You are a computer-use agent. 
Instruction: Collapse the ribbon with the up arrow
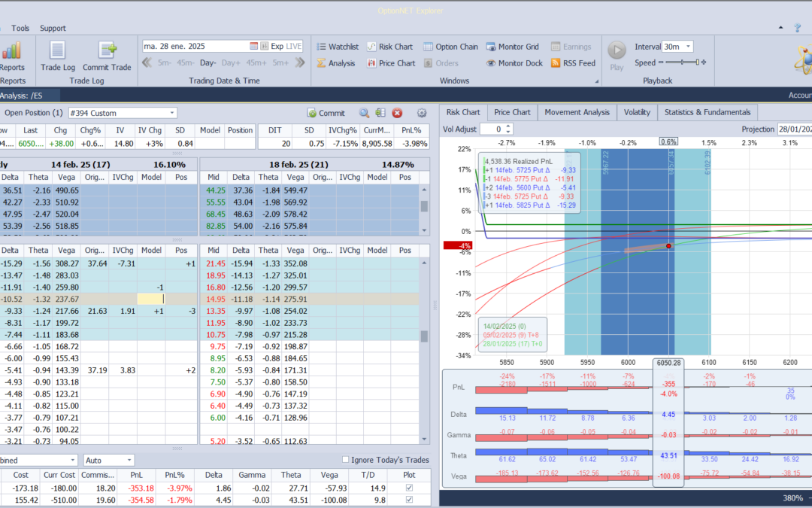click(781, 28)
